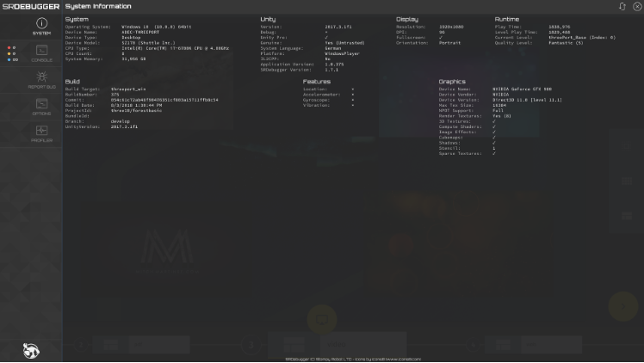This screenshot has width=644, height=363.
Task: Click the 'Yes (Untrusted)' Genuine value
Action: pos(344,43)
